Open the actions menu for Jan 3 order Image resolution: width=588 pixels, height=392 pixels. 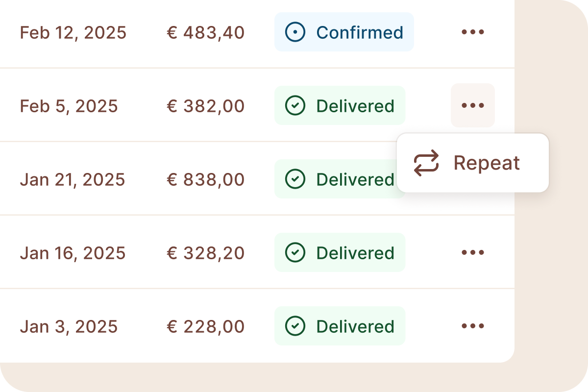472,326
